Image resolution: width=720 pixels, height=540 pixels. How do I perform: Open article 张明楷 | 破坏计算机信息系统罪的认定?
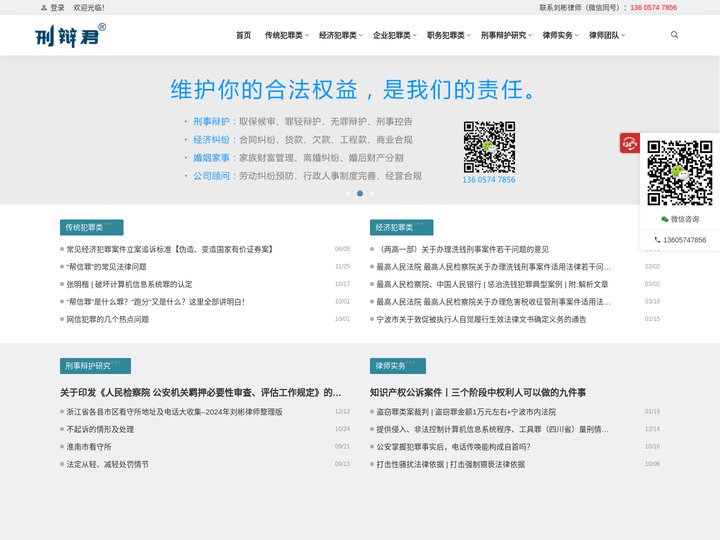pyautogui.click(x=129, y=284)
